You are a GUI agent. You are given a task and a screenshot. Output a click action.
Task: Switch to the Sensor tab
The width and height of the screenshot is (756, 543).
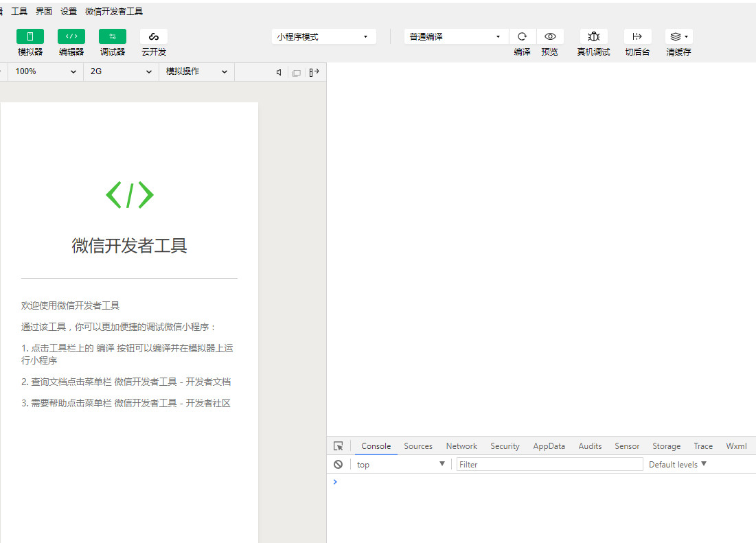point(627,446)
